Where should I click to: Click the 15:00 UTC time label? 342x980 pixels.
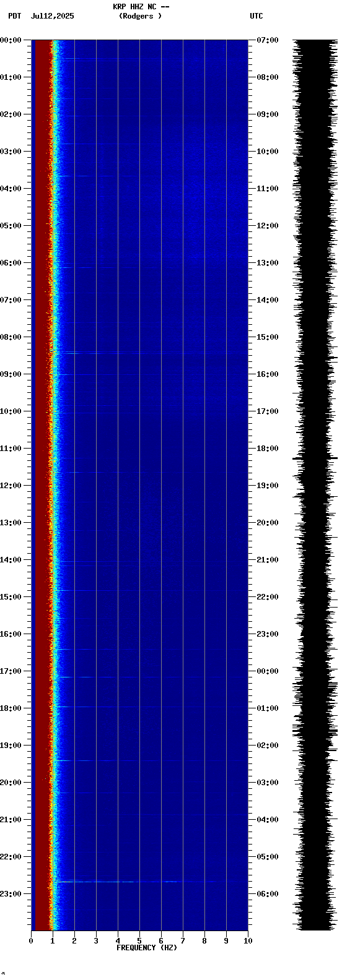(x=267, y=337)
